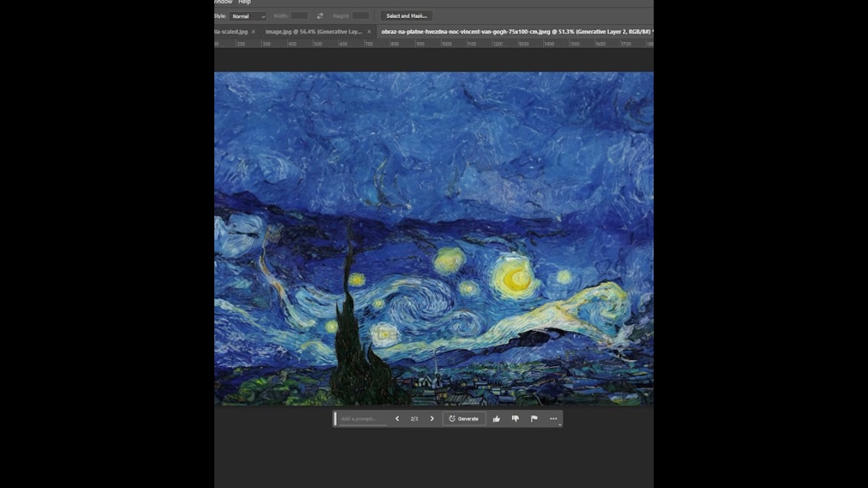The width and height of the screenshot is (868, 488).
Task: Click the Generate button
Action: (x=464, y=419)
